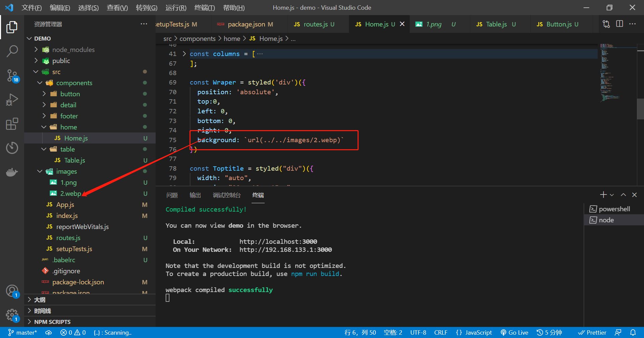Maximize the terminal panel size
Viewport: 644px width, 338px height.
[x=623, y=195]
